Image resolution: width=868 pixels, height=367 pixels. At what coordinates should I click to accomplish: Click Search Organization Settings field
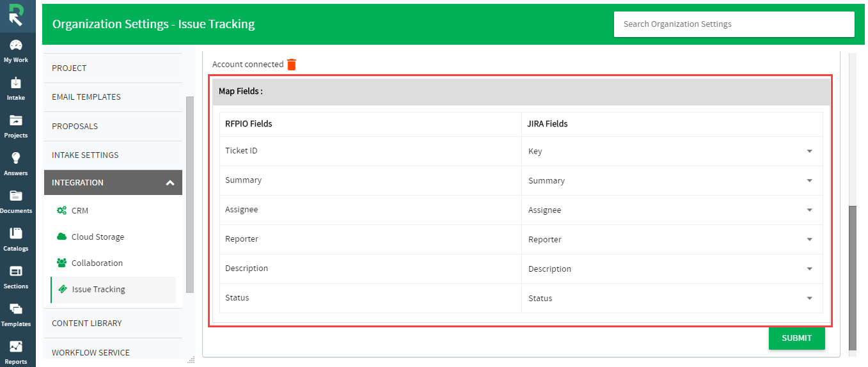tap(734, 24)
